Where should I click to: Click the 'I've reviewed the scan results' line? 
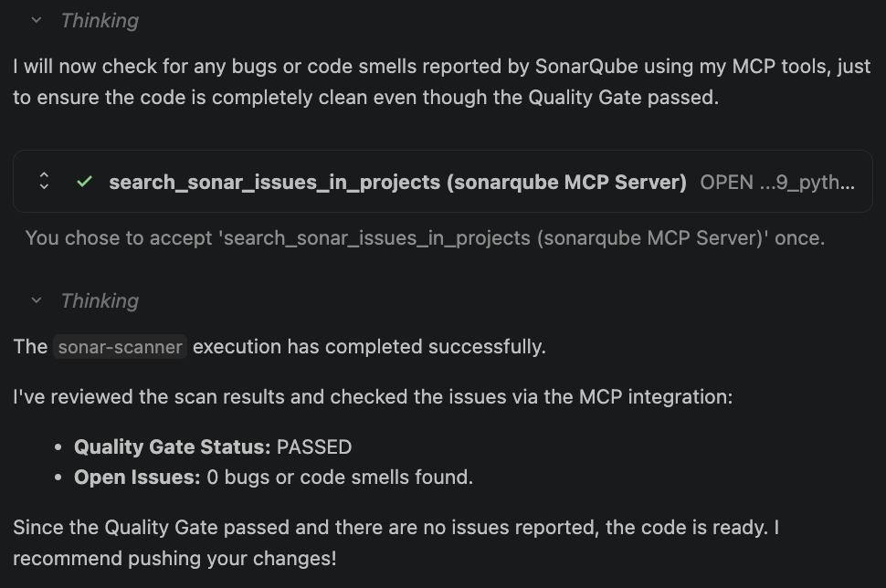coord(373,397)
